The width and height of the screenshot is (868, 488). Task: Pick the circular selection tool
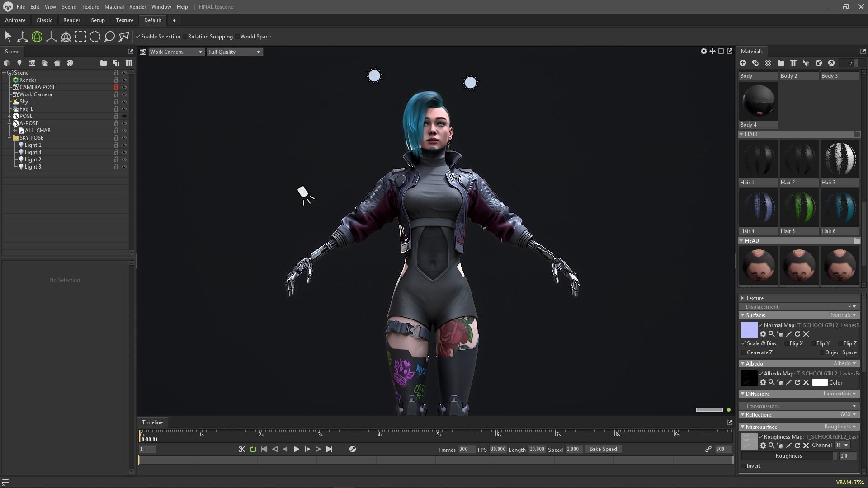[x=95, y=37]
